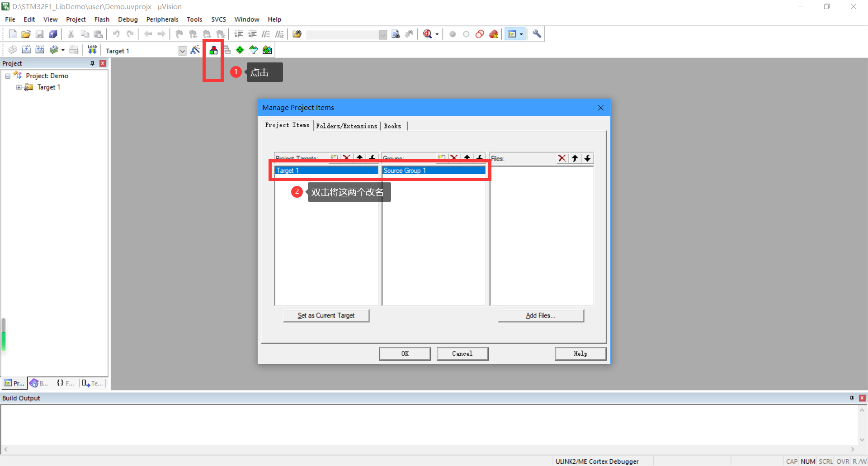Open the Project menu

click(x=75, y=19)
